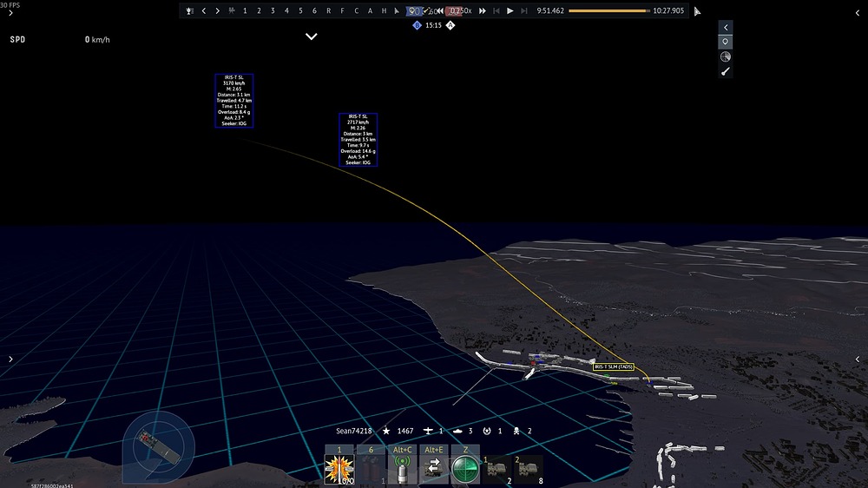This screenshot has height=488, width=868.
Task: Toggle the A camera mode
Action: click(x=370, y=10)
